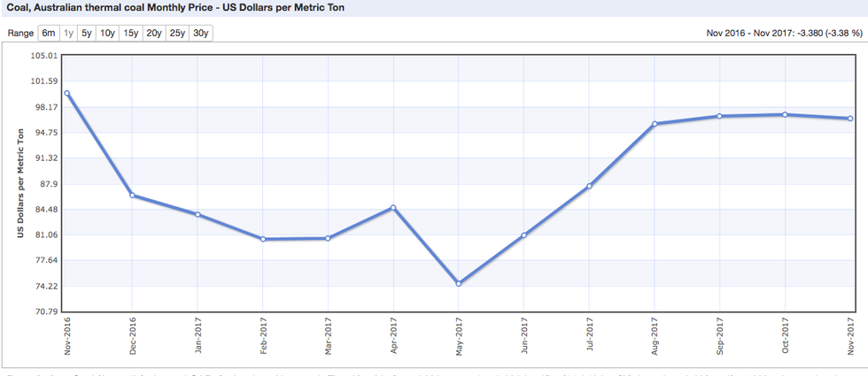Pick the Aug-2017 data point
The image size is (868, 376).
pyautogui.click(x=655, y=124)
